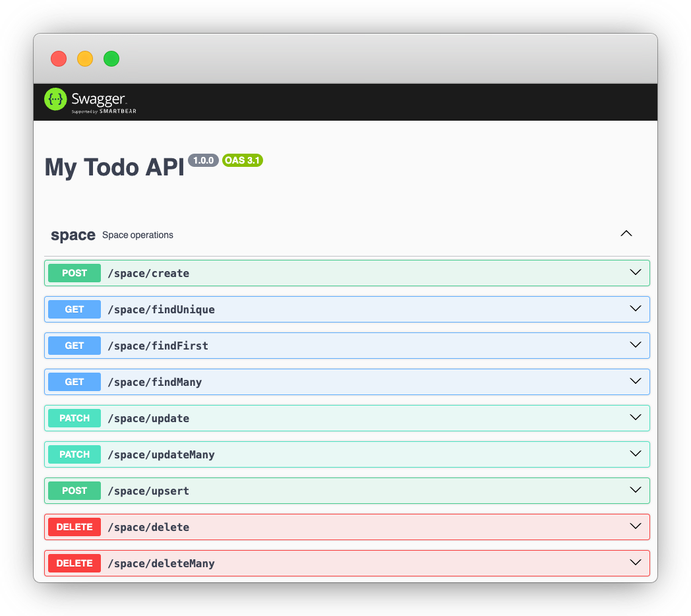Viewport: 691px width, 616px height.
Task: Click the PATCH badge on /space/update
Action: pos(74,417)
